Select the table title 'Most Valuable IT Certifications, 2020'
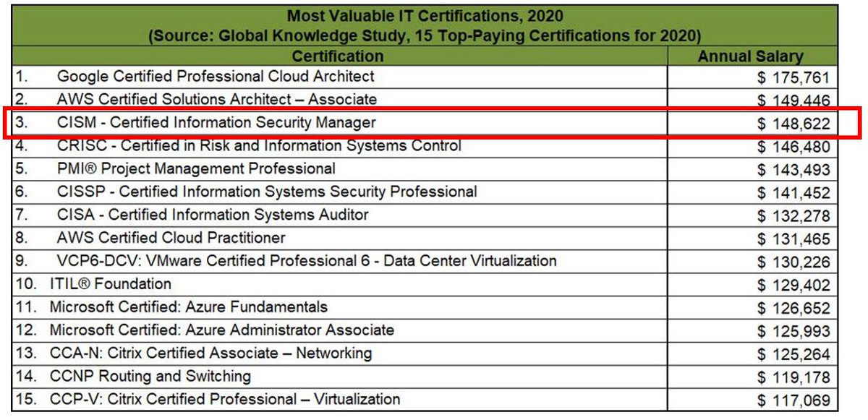868x420 pixels. (x=425, y=15)
